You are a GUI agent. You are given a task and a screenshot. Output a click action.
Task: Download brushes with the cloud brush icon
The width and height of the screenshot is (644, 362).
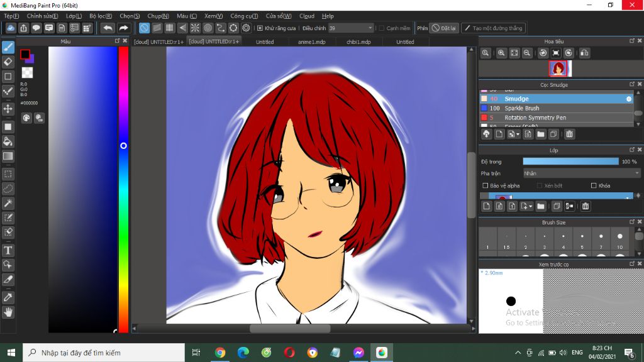click(x=487, y=134)
